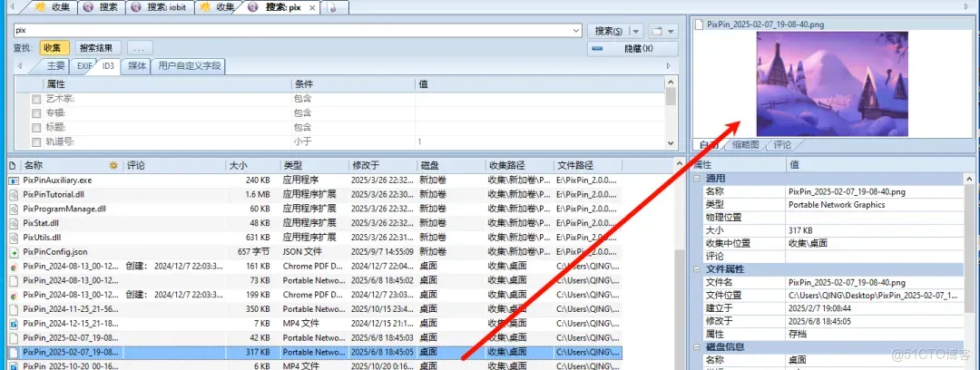Open the view layout dropdown arrow

click(x=671, y=31)
